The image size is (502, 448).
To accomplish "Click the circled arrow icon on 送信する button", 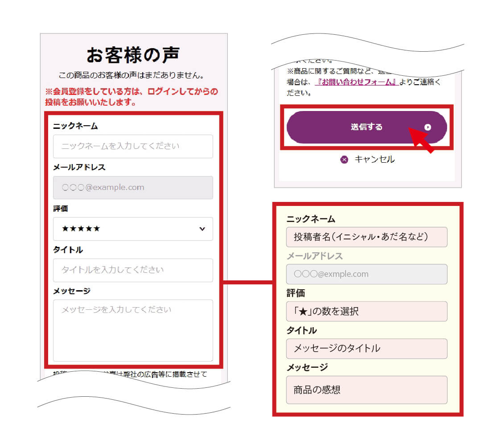I will (x=428, y=127).
